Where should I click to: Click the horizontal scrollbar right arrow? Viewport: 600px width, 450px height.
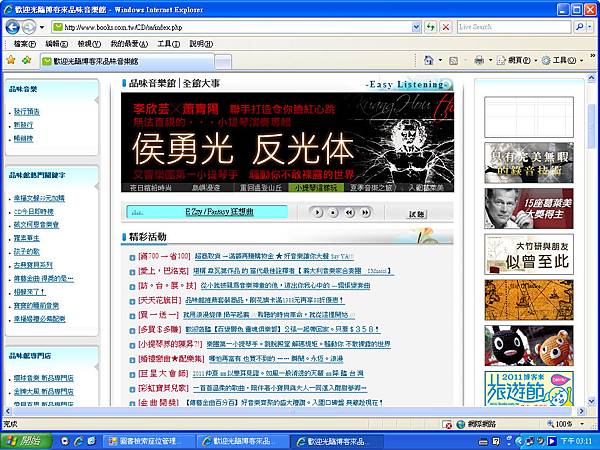pos(581,411)
